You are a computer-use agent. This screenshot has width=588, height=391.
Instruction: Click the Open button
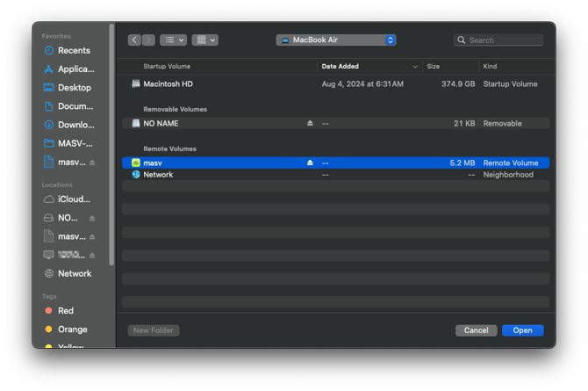pyautogui.click(x=523, y=330)
